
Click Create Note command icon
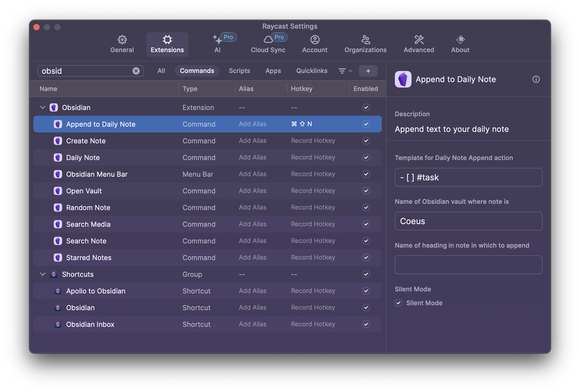[58, 141]
